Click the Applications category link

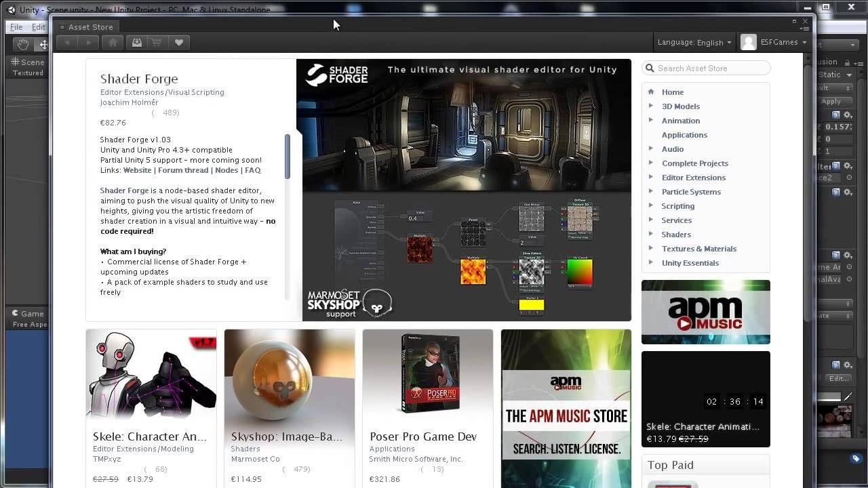coord(684,135)
